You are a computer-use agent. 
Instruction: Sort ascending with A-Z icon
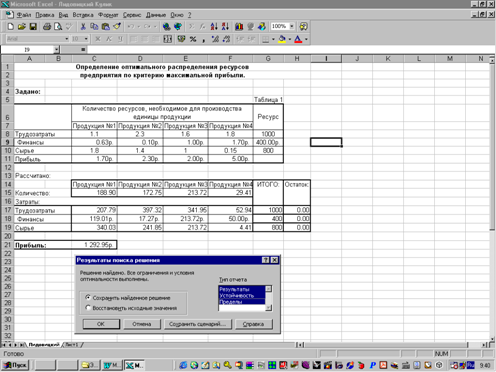coord(214,26)
